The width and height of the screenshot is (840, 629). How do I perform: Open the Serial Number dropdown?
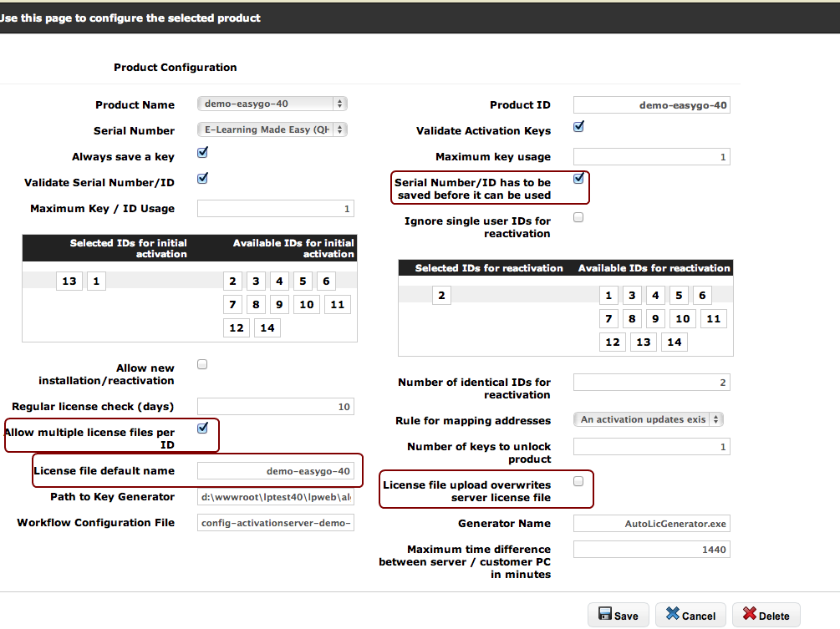click(x=272, y=129)
